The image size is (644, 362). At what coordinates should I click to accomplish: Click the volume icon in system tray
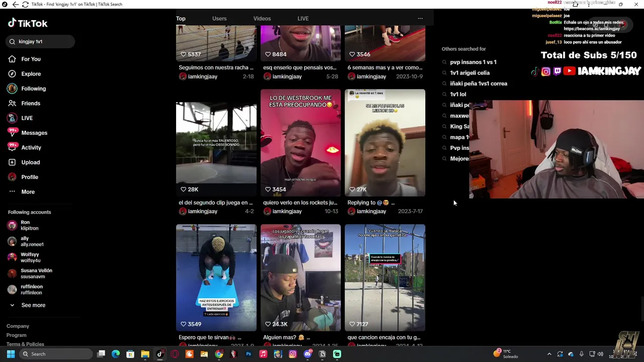[600, 354]
